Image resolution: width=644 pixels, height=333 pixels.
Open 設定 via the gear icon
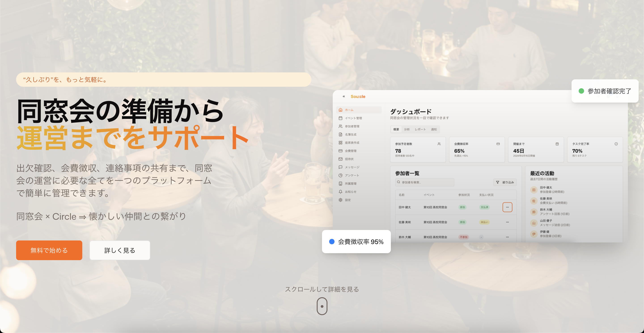pyautogui.click(x=347, y=200)
